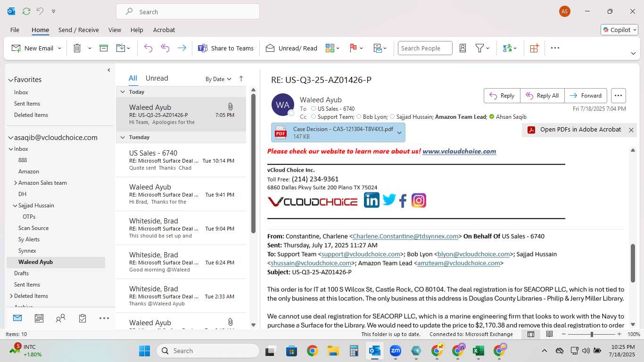Expand the Amazon Sales team folder
The width and height of the screenshot is (644, 362).
[16, 183]
